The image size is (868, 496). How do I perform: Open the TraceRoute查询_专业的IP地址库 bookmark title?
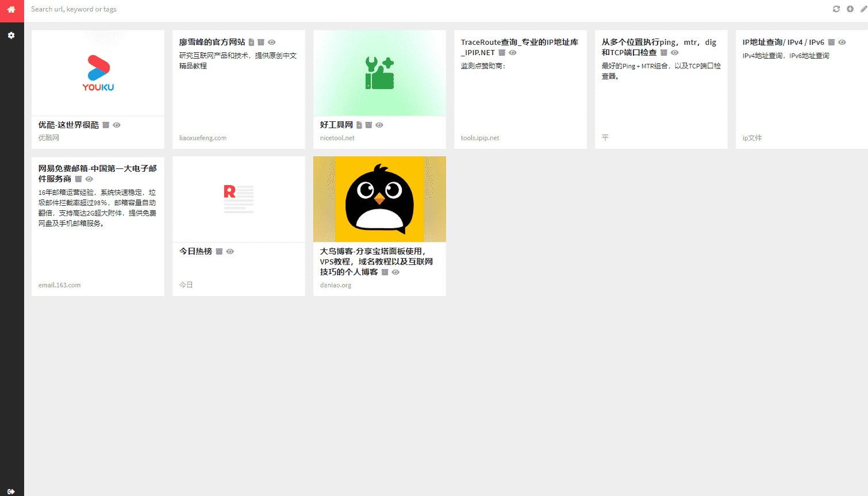pyautogui.click(x=520, y=47)
